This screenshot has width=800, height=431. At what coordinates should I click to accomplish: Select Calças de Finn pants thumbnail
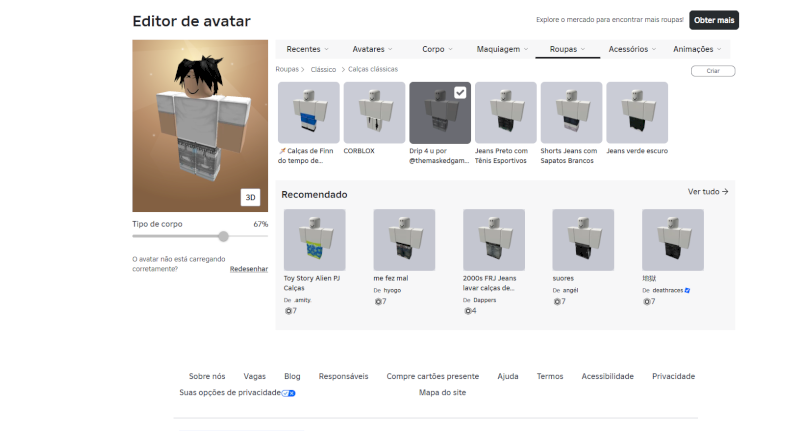309,113
